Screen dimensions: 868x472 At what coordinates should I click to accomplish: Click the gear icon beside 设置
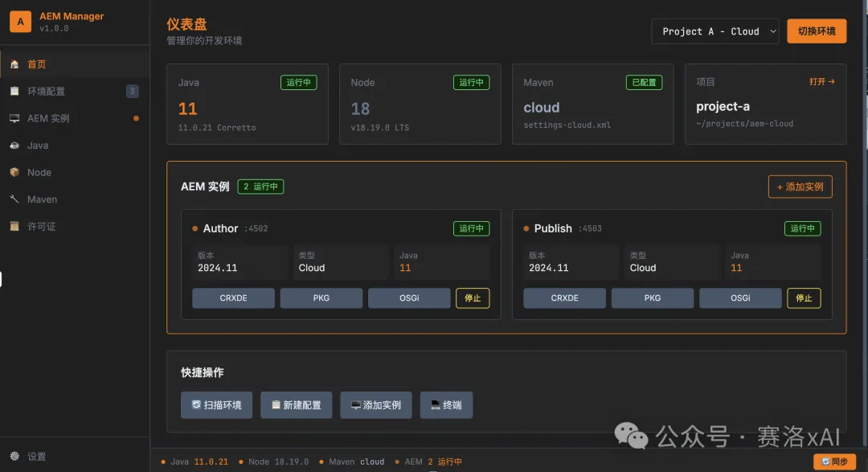tap(14, 456)
